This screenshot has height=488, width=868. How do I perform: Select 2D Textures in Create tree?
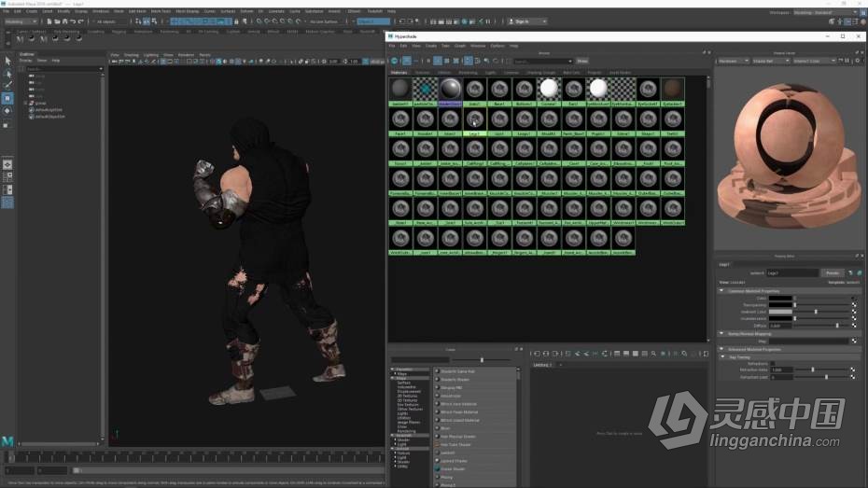[x=407, y=397]
